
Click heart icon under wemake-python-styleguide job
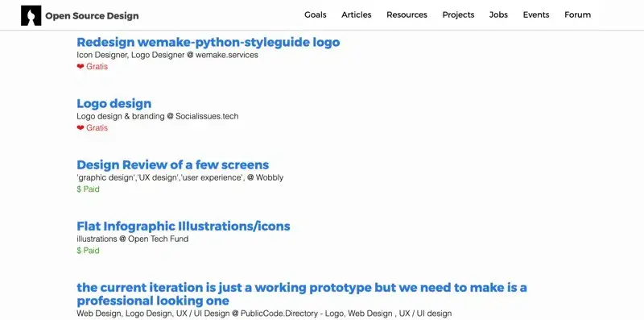coord(80,66)
